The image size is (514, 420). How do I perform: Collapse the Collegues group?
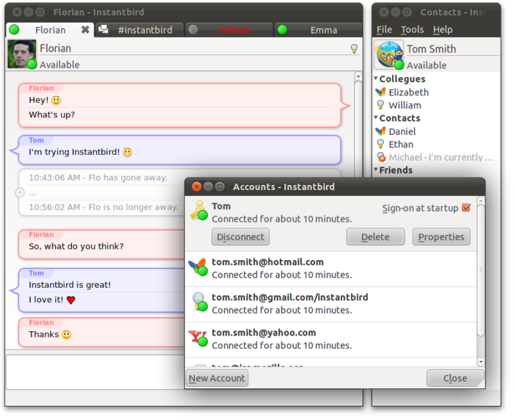376,79
